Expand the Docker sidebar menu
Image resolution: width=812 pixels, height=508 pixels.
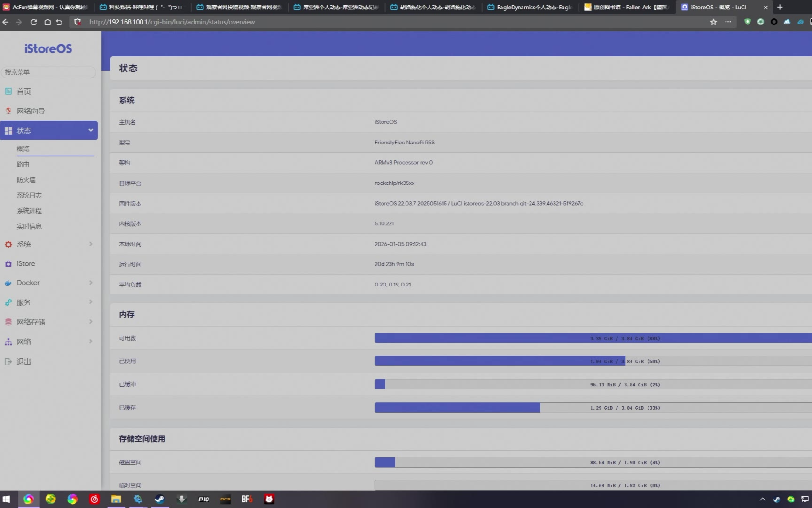[x=90, y=283]
